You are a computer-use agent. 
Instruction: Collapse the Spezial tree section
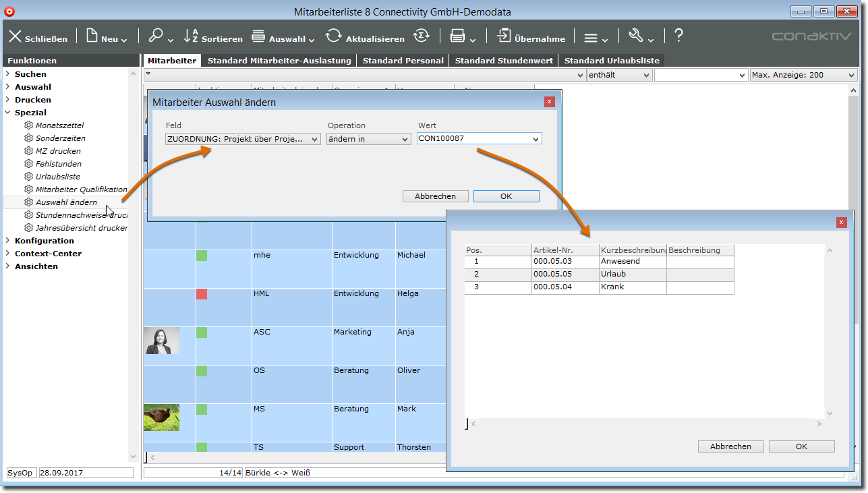7,113
